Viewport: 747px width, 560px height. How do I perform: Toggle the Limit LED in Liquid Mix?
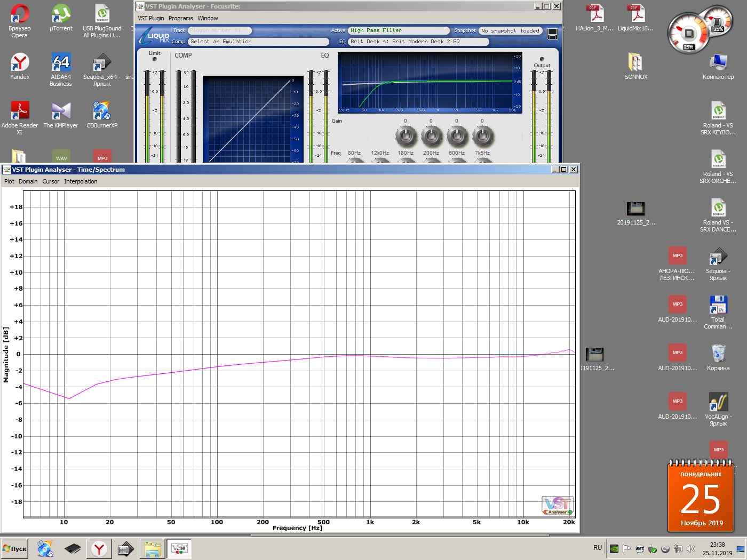(x=154, y=59)
